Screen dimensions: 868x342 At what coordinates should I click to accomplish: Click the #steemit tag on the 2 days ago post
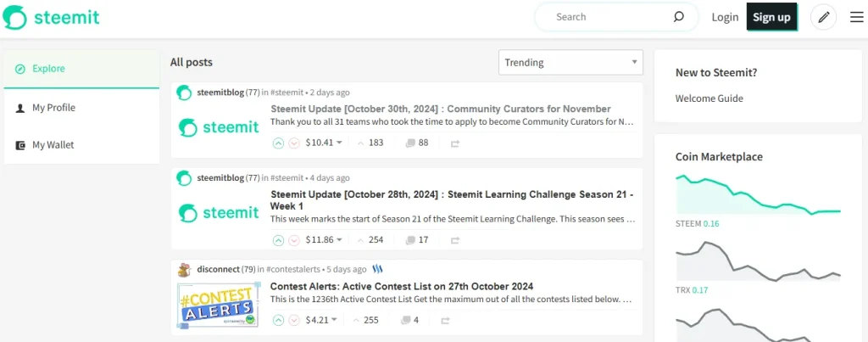287,93
